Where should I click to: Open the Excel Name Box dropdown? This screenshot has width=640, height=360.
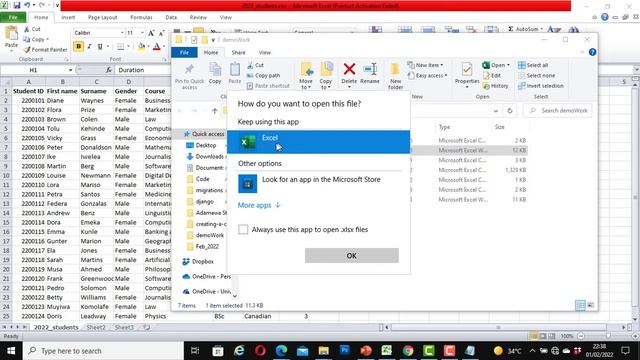[70, 70]
